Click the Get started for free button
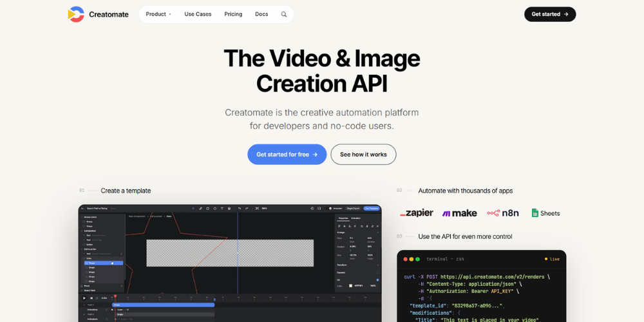Image resolution: width=644 pixels, height=322 pixels. coord(287,155)
